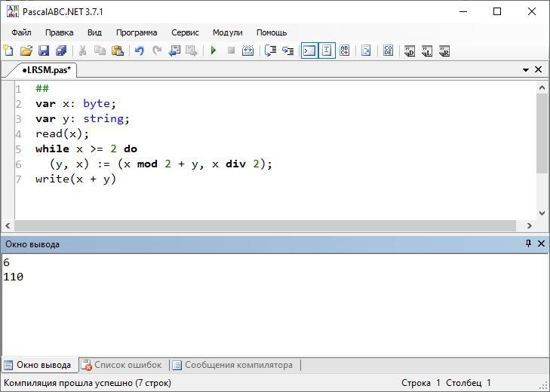
Task: Pin the Окно вывода panel
Action: pos(528,243)
